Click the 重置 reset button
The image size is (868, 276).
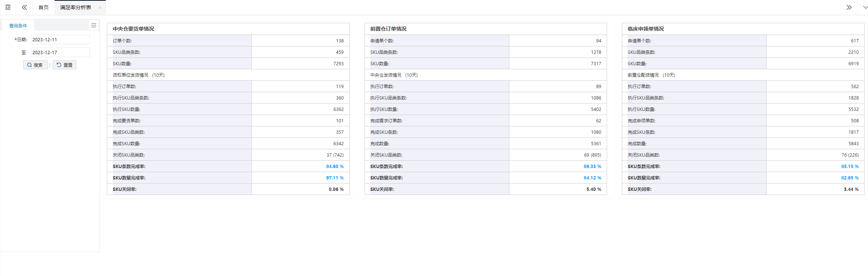(x=65, y=65)
